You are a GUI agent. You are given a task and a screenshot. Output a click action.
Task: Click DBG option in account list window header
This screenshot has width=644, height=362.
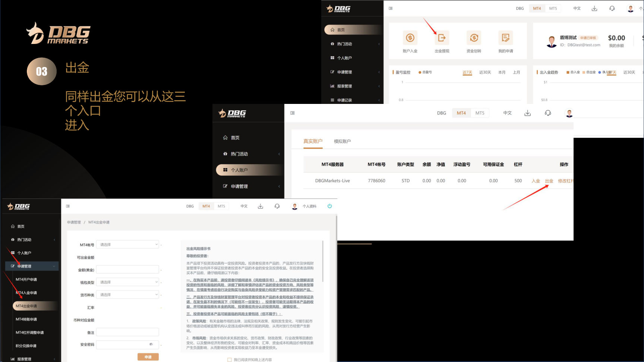[442, 113]
